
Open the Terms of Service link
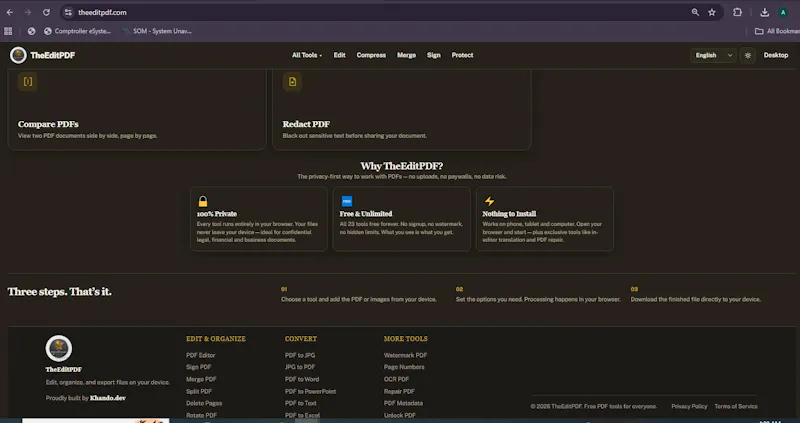(x=736, y=407)
